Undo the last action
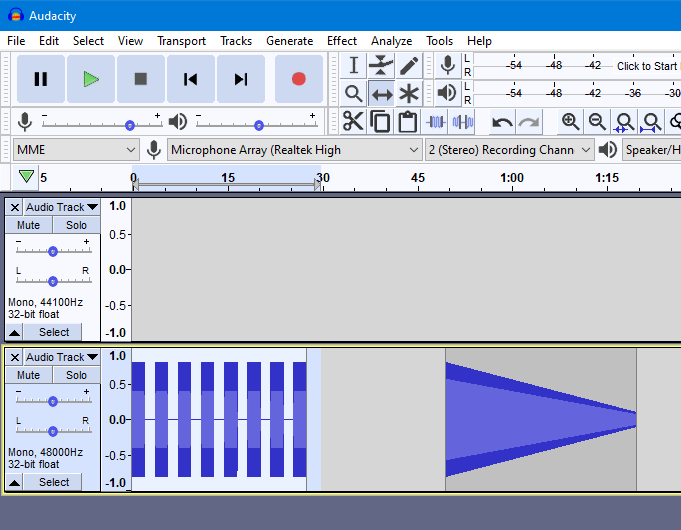Screen dimensions: 681x530 (502, 122)
